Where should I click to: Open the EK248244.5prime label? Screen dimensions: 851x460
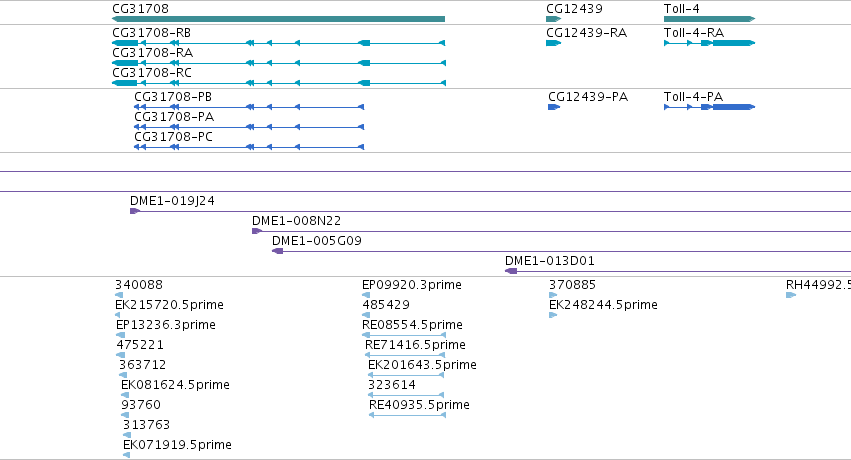(x=603, y=305)
